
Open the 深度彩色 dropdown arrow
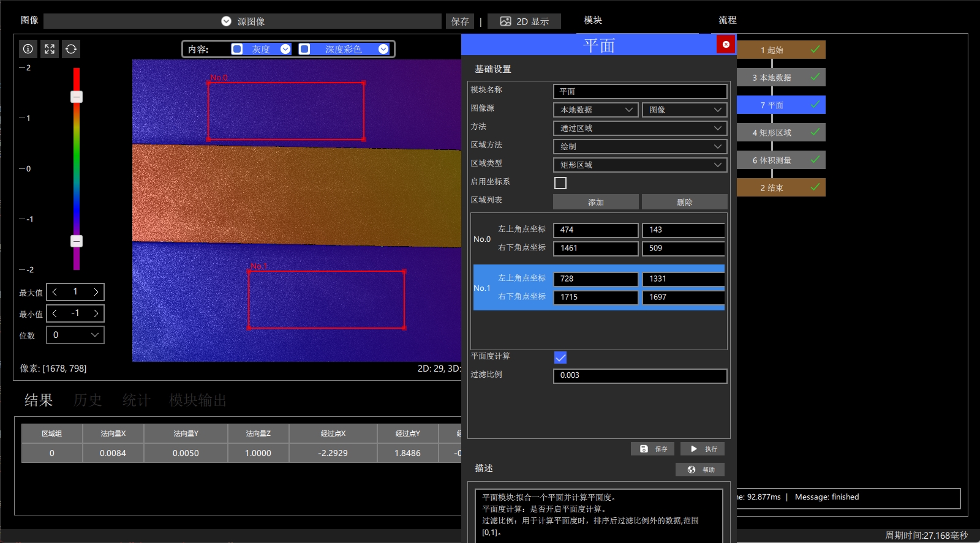pyautogui.click(x=383, y=49)
